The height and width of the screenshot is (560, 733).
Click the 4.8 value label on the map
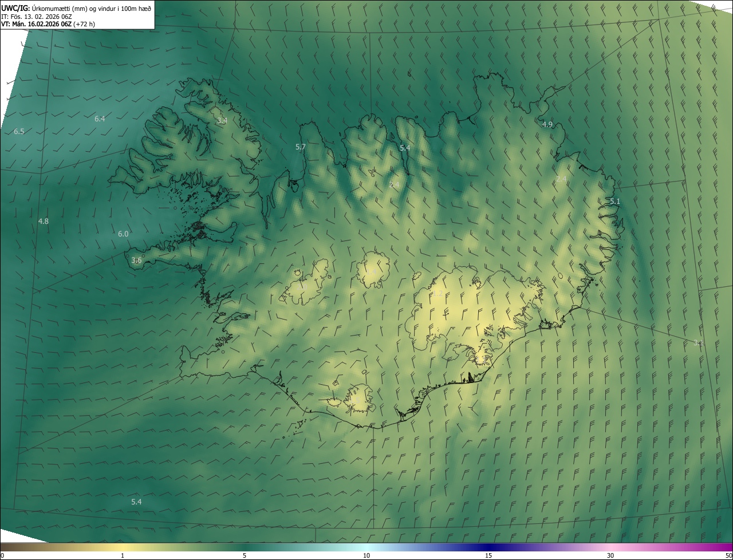point(44,221)
